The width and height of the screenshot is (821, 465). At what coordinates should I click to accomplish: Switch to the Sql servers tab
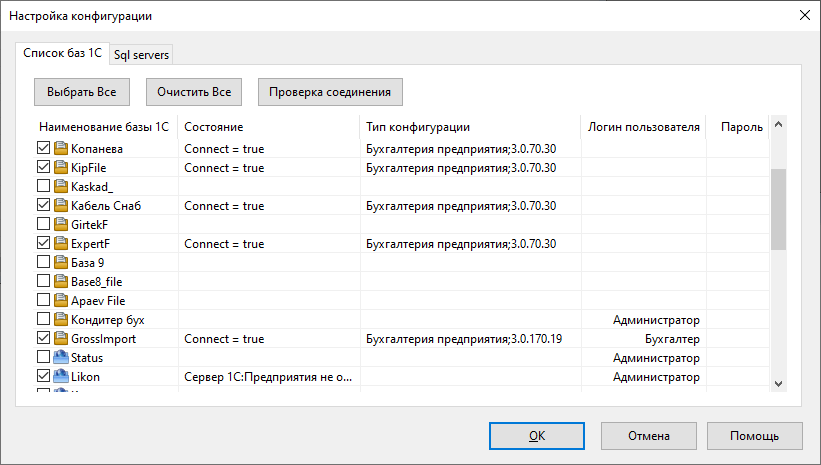tap(141, 54)
